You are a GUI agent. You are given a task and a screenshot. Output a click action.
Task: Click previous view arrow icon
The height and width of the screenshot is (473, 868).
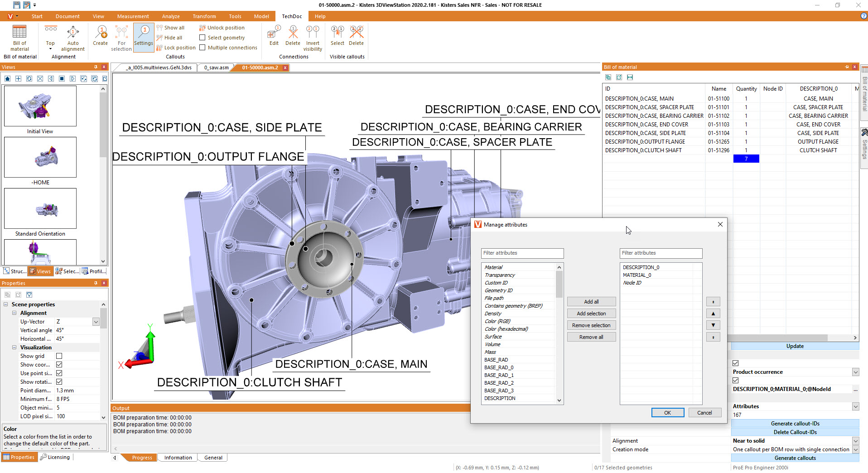(x=51, y=78)
